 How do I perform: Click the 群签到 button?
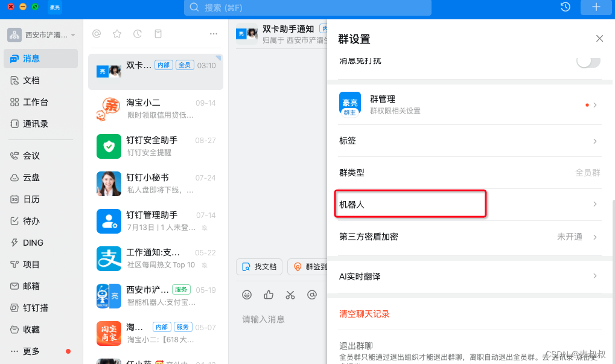[x=308, y=267]
